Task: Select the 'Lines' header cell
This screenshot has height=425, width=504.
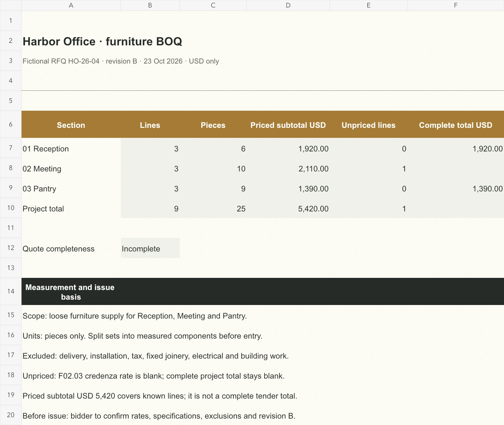Action: (150, 124)
